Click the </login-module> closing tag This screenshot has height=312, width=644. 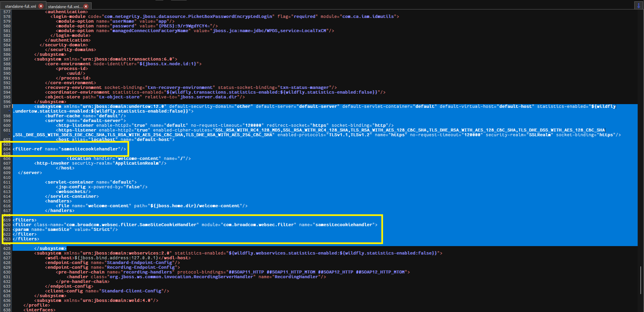(x=71, y=35)
